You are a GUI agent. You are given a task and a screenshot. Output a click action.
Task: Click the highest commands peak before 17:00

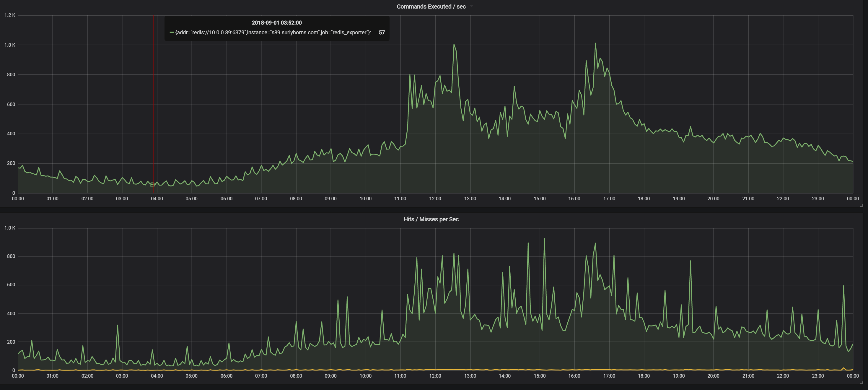tap(595, 43)
